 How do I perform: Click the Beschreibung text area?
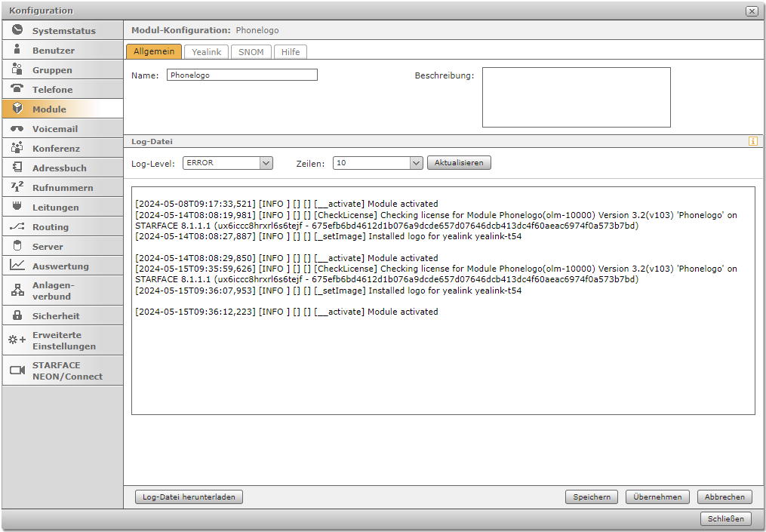[576, 97]
